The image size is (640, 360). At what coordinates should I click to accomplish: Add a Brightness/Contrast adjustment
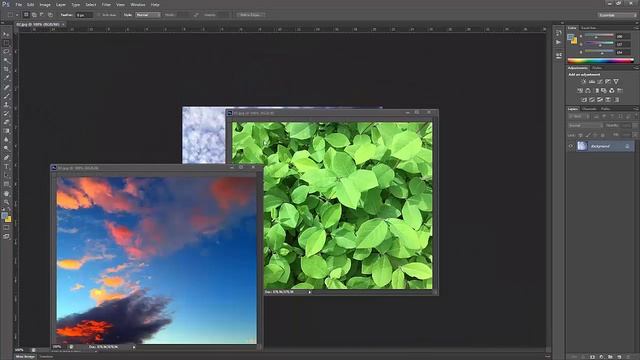[x=584, y=82]
